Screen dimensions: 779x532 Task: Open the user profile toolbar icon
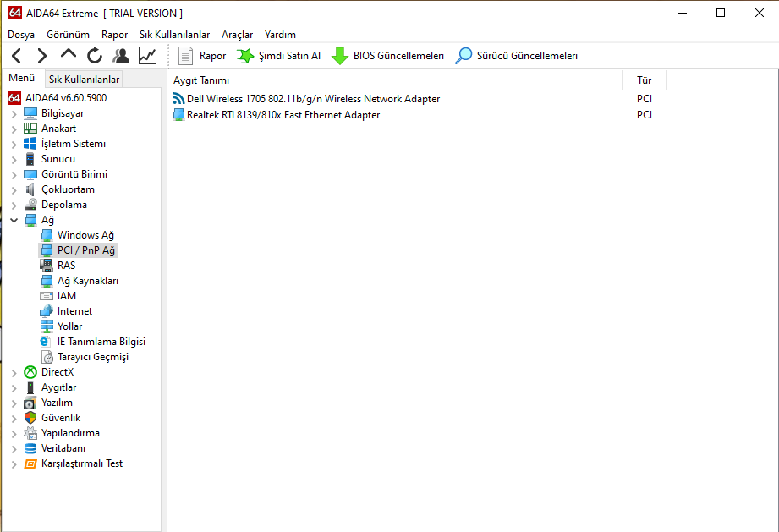(121, 56)
